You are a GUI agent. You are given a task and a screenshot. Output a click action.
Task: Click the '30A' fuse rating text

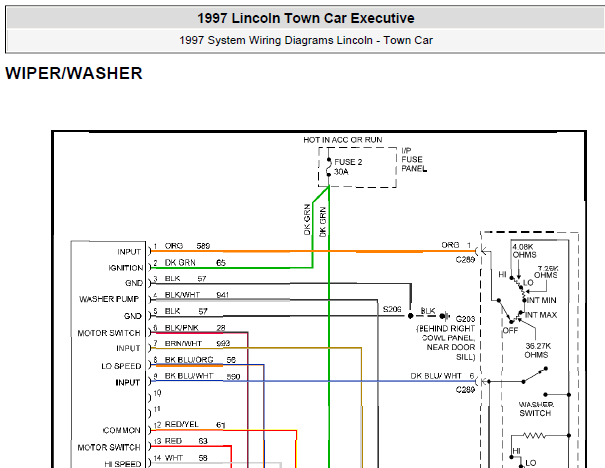(341, 172)
